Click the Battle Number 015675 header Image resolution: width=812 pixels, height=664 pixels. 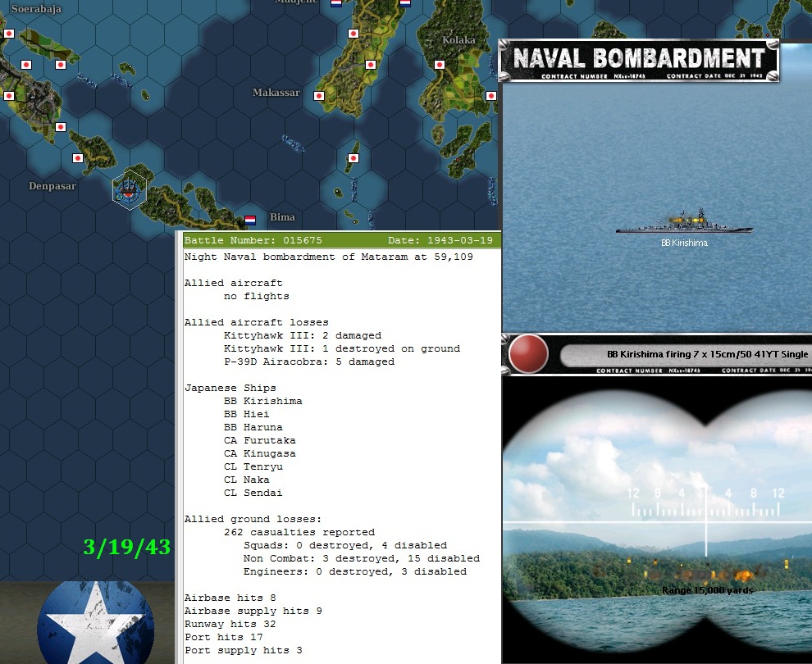click(253, 240)
